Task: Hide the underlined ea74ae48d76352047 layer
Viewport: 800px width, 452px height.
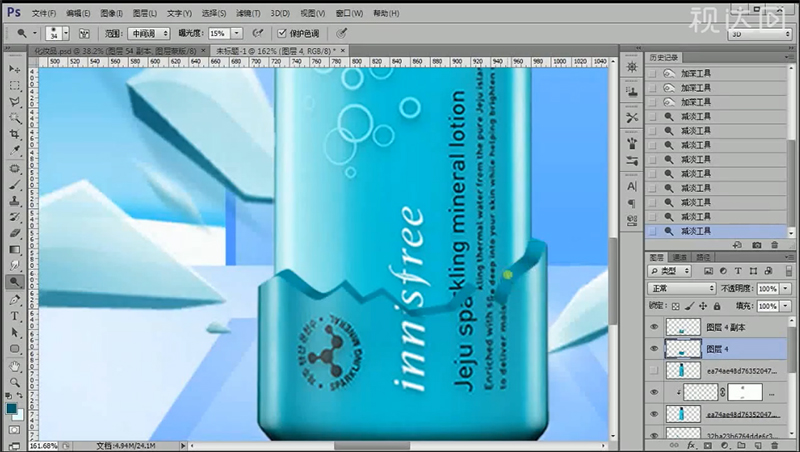Action: pos(654,414)
